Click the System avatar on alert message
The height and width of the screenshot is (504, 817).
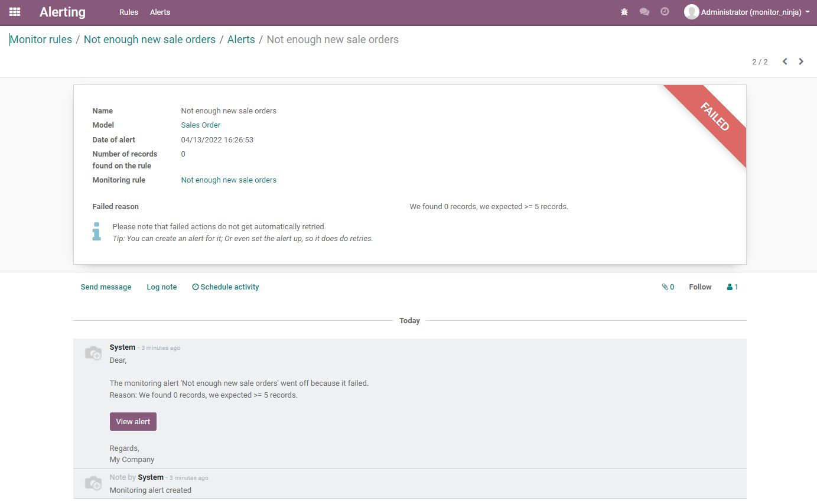pos(93,353)
